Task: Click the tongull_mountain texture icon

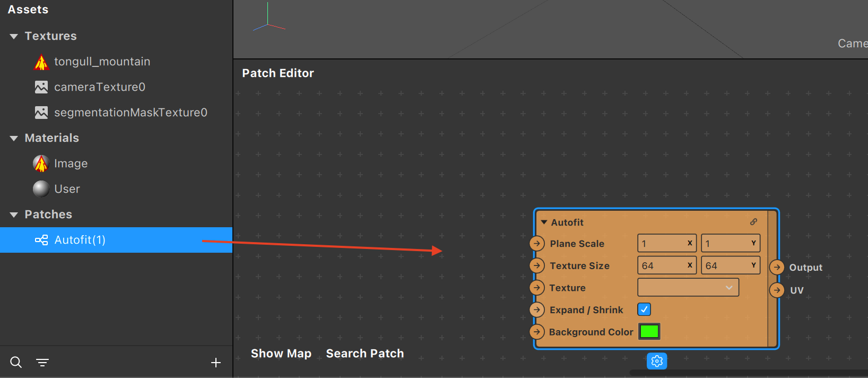Action: tap(41, 62)
